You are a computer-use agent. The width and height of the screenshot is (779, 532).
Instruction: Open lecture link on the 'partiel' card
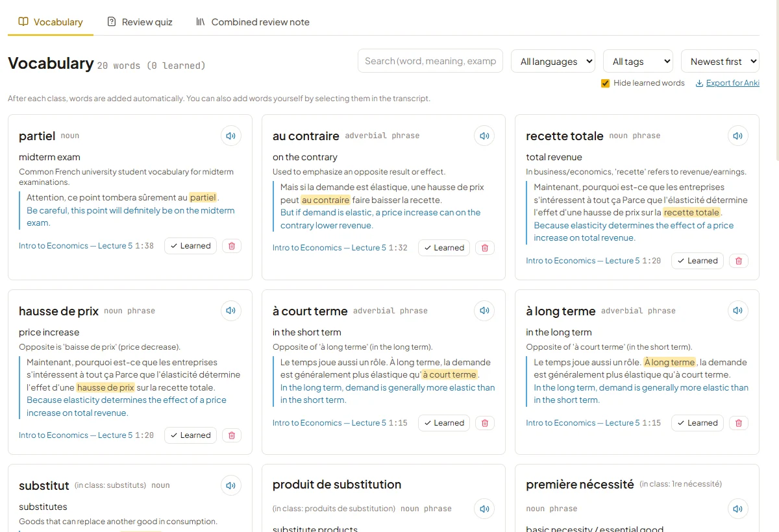pyautogui.click(x=75, y=246)
